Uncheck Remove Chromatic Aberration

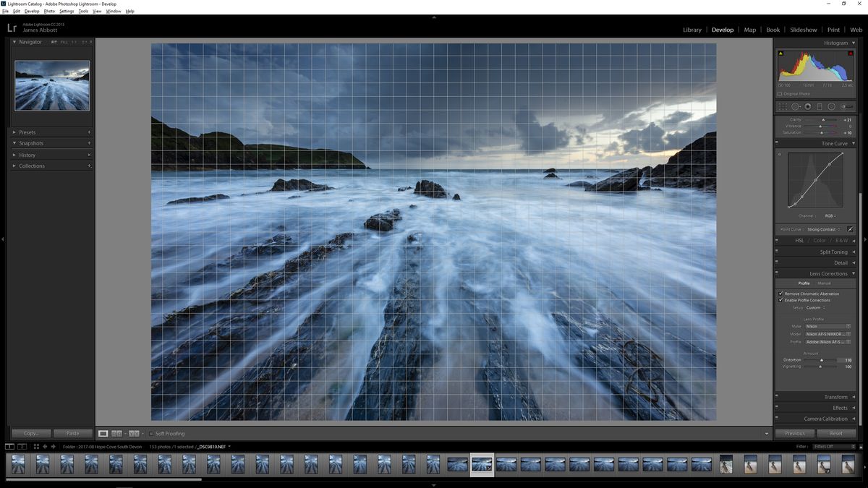tap(780, 294)
